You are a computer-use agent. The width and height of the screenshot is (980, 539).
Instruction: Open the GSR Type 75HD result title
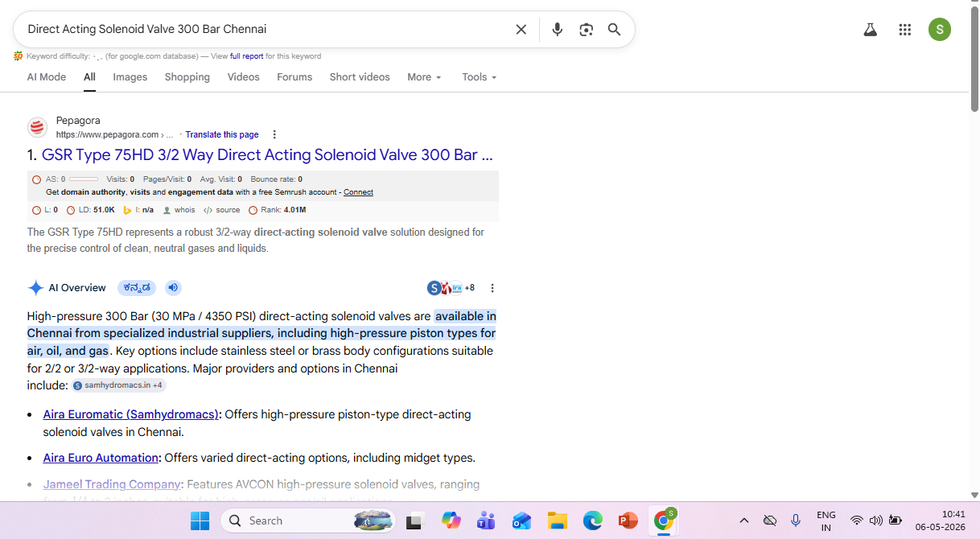pos(267,154)
